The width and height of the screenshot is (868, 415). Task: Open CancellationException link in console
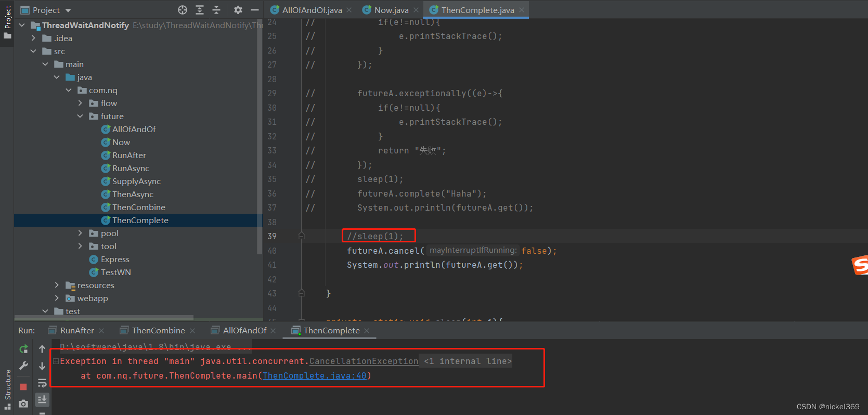(x=364, y=361)
